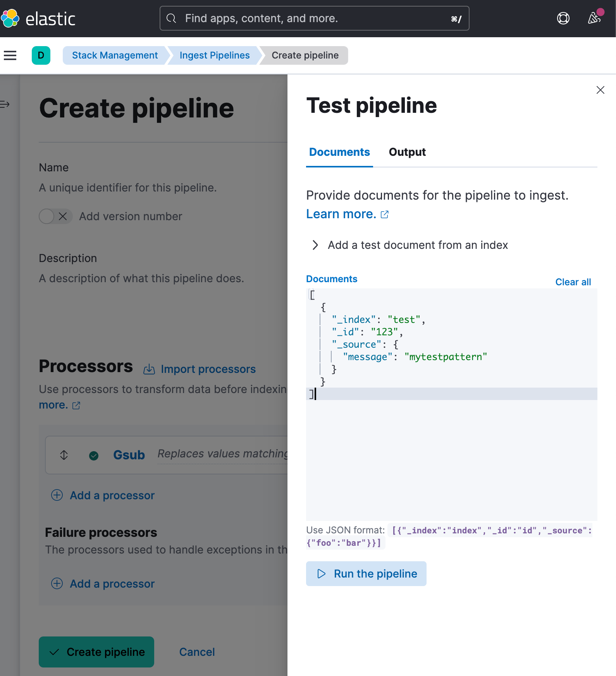Go to Ingest Pipelines breadcrumb
This screenshot has height=676, width=616.
tap(215, 55)
